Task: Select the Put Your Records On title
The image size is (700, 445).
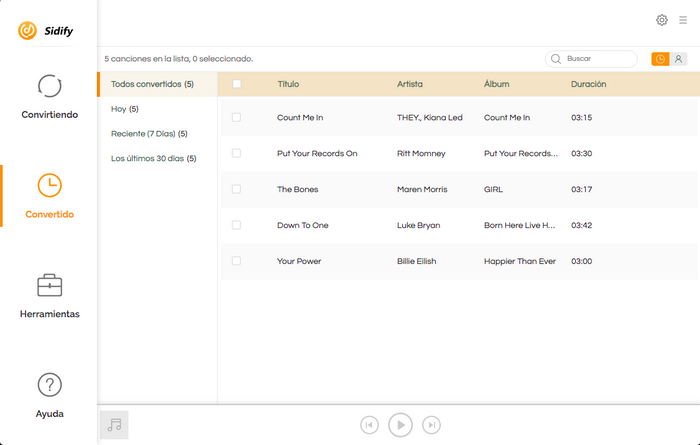Action: click(x=317, y=154)
